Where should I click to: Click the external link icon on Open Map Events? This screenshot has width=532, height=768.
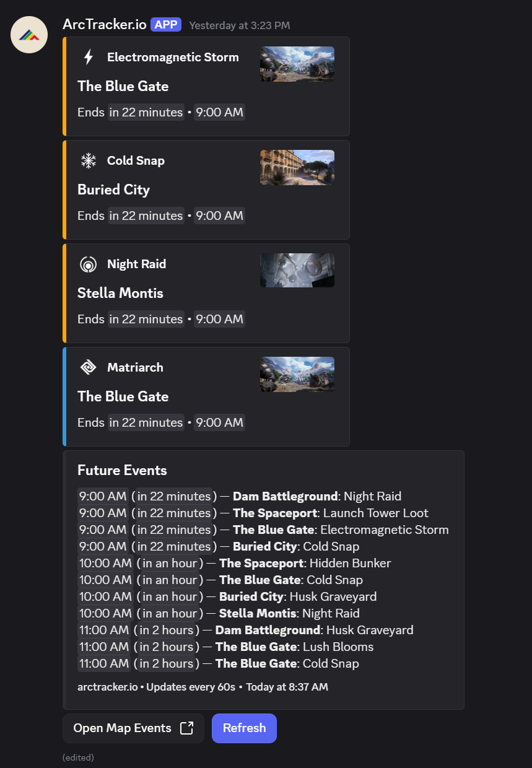[x=188, y=728]
